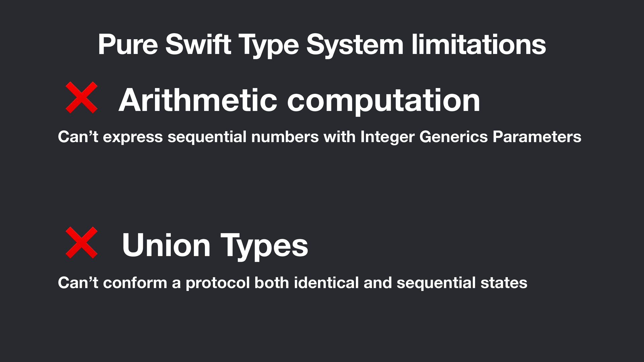Image resolution: width=644 pixels, height=362 pixels.
Task: Select the slide title text
Action: point(322,45)
